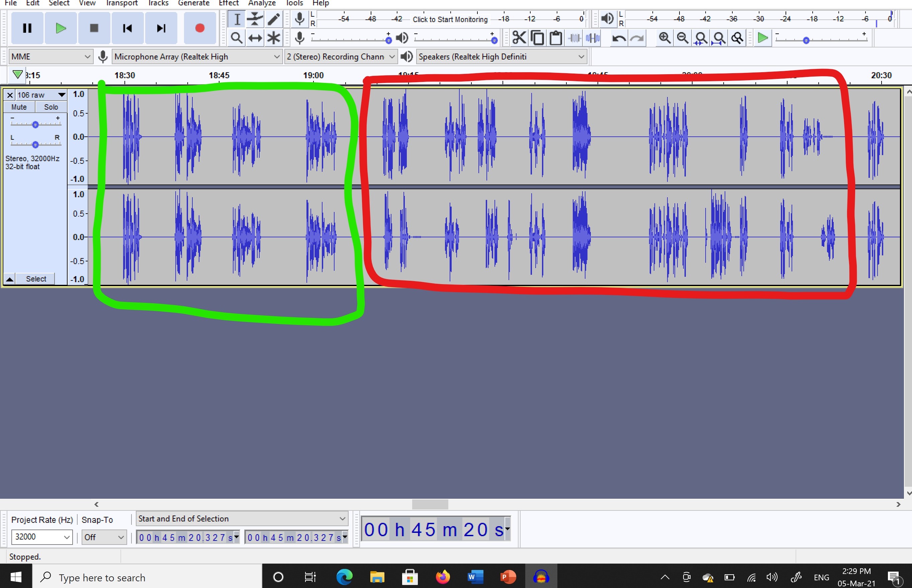The height and width of the screenshot is (588, 912).
Task: Click the Cut scissors icon
Action: [x=519, y=38]
